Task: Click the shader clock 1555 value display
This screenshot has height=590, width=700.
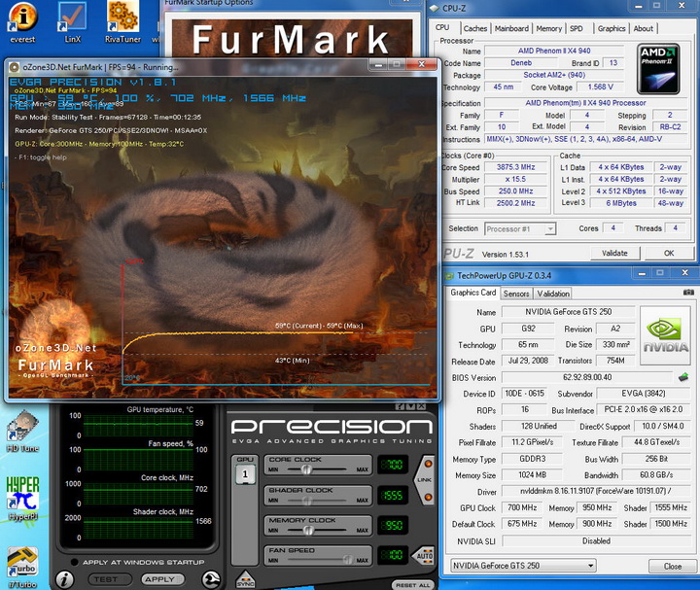Action: 393,496
